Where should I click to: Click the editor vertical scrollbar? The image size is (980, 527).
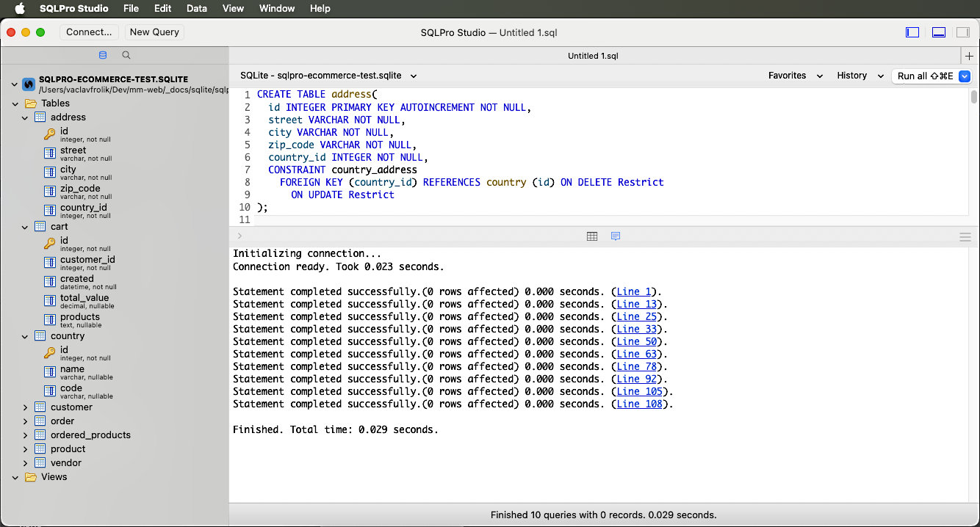click(x=974, y=96)
